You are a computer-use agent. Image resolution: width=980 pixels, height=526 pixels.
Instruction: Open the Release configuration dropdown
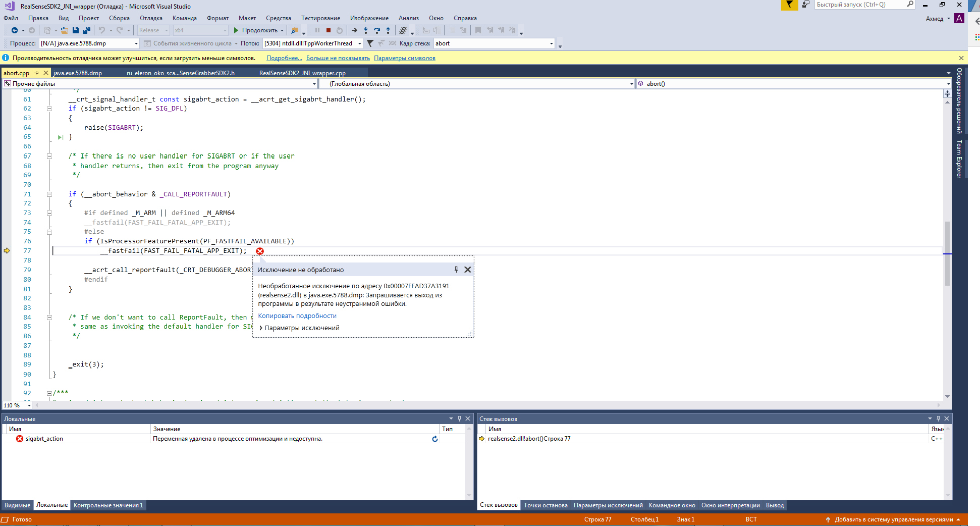(x=166, y=30)
